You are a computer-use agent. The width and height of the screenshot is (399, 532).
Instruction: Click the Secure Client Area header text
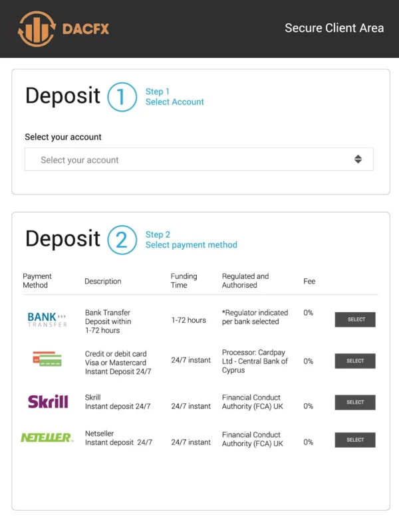tap(334, 28)
